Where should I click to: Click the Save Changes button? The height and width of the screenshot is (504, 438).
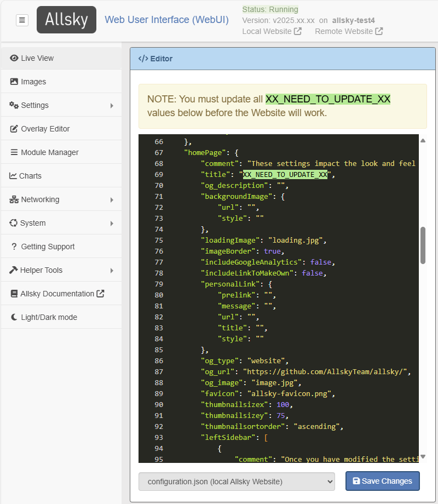[x=382, y=481]
